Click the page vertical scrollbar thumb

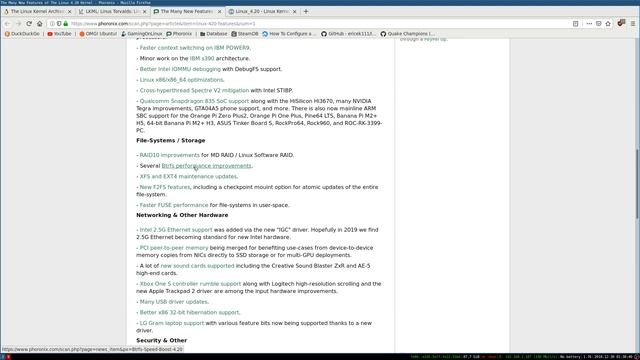[637, 183]
